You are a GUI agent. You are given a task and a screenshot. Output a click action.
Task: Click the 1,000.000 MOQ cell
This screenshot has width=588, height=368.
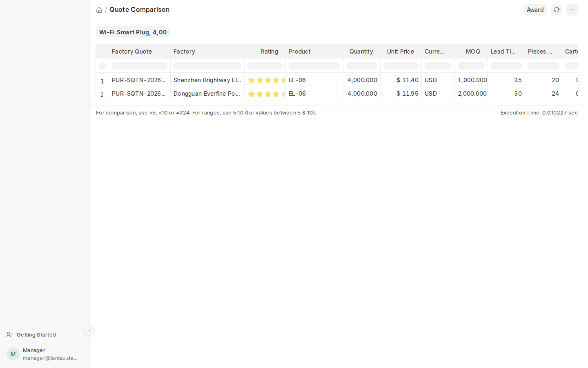(471, 80)
